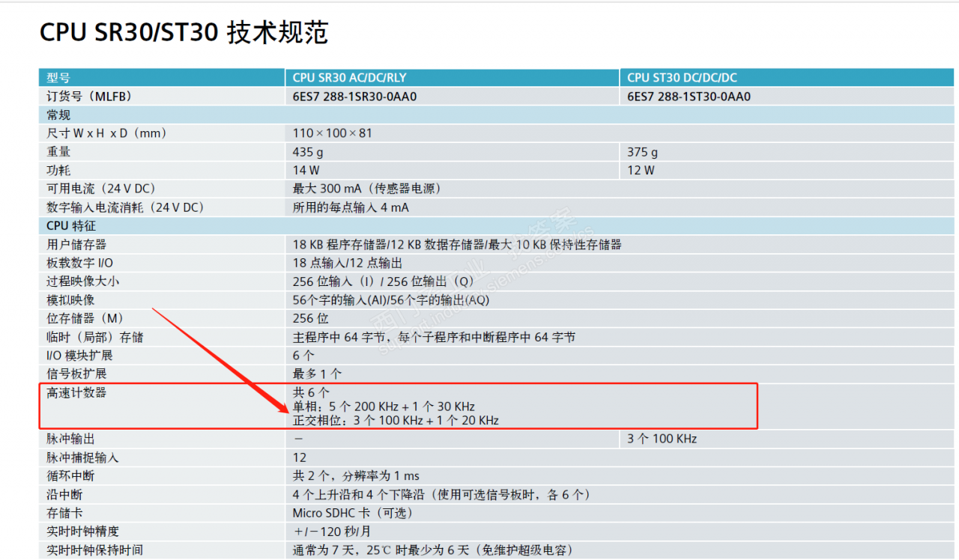Image resolution: width=959 pixels, height=560 pixels.
Task: Select the dimensions value 110×100×81
Action: [x=330, y=133]
